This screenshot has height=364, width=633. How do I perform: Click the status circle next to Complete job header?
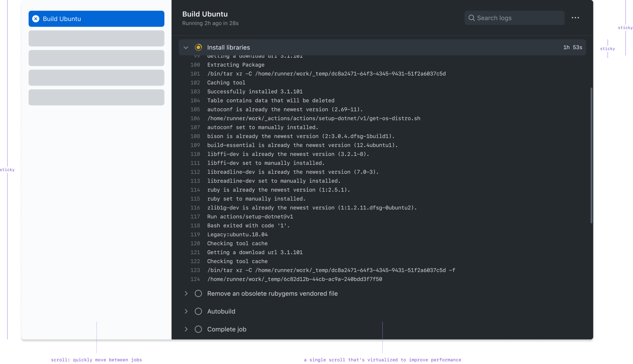(198, 329)
